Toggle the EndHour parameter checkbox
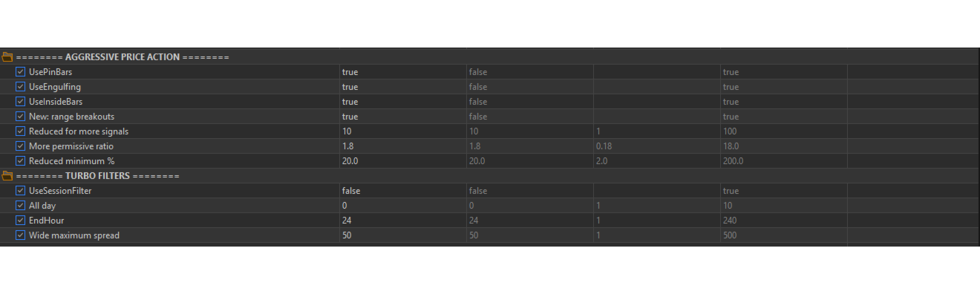 20,221
